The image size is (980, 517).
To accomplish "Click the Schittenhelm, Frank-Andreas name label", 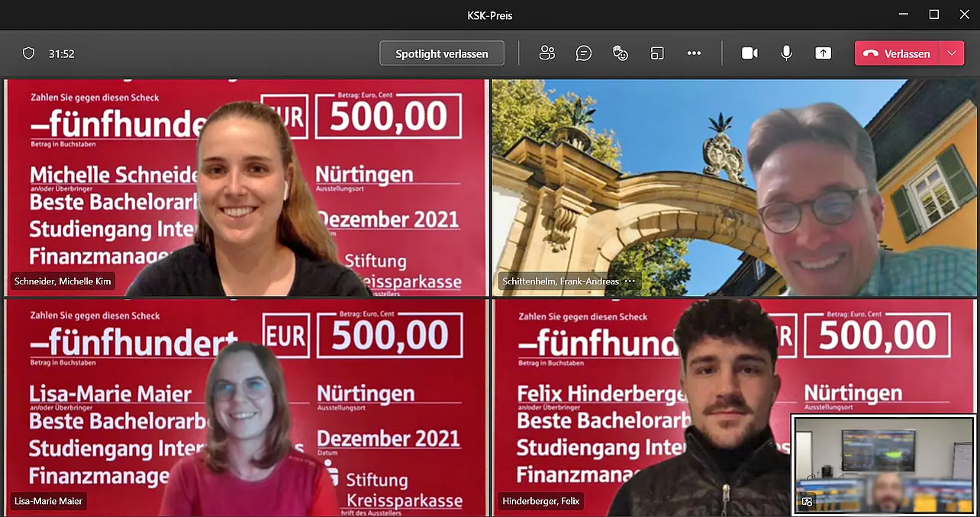I will (560, 281).
